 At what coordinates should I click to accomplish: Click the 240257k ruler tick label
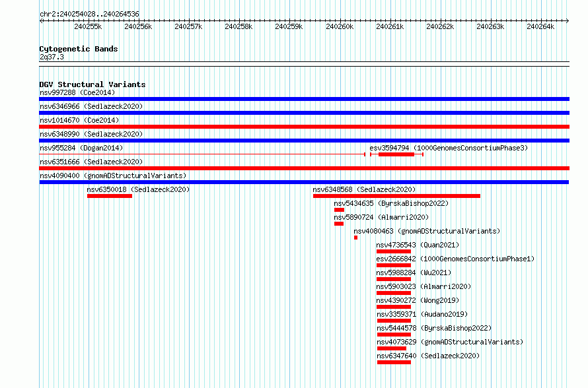(189, 26)
